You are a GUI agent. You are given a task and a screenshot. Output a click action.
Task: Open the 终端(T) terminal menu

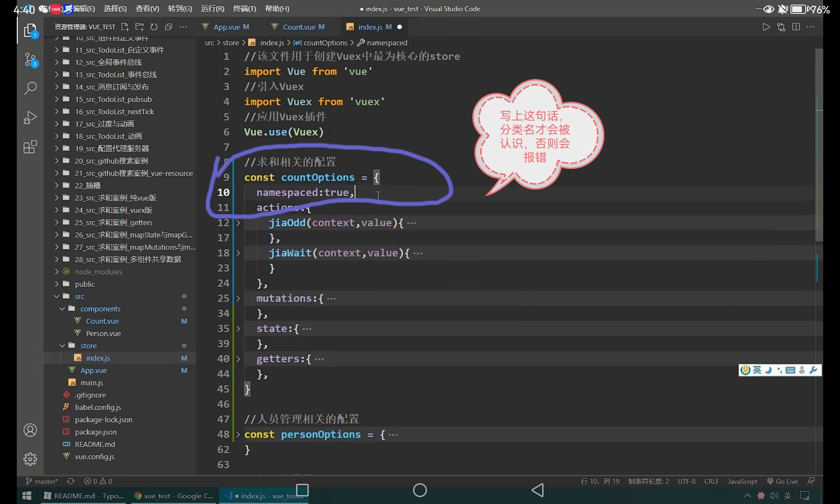pos(244,9)
